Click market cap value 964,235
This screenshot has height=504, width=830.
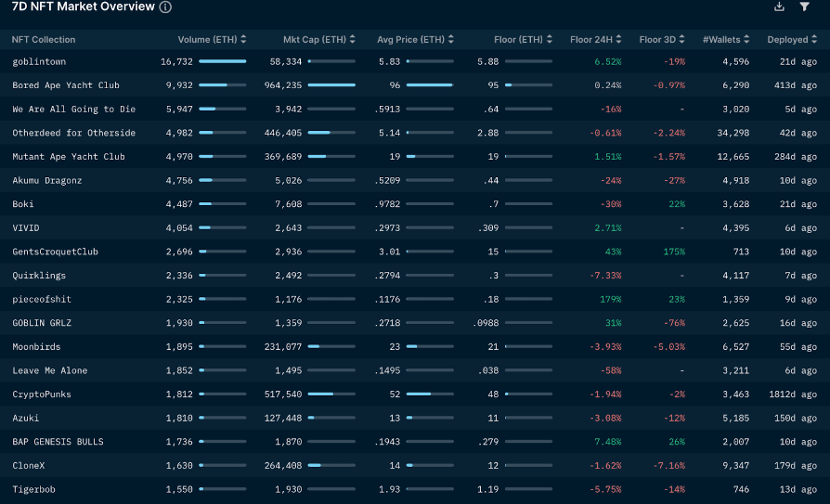click(283, 85)
